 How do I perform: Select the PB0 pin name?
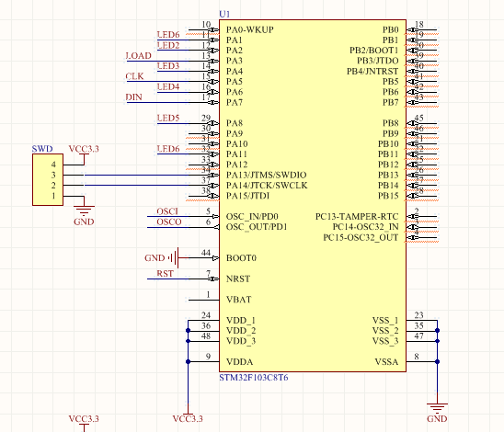tap(391, 29)
